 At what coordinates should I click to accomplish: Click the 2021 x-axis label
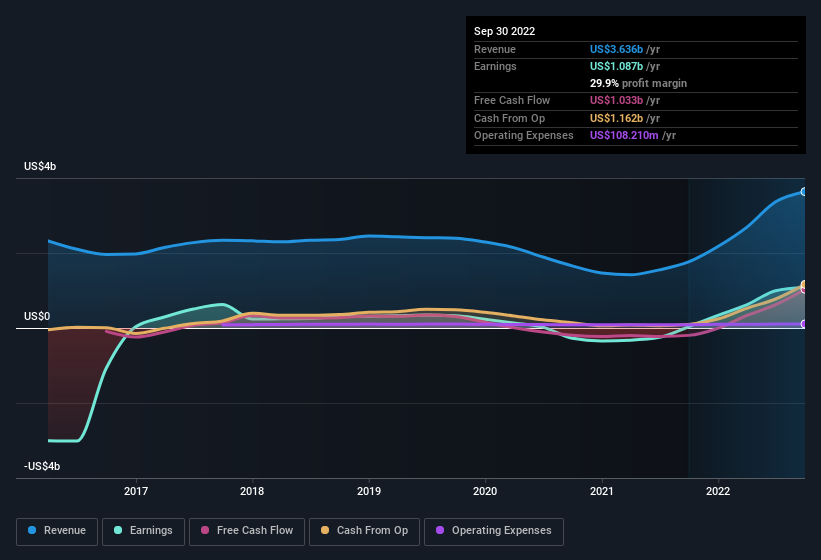pyautogui.click(x=602, y=491)
